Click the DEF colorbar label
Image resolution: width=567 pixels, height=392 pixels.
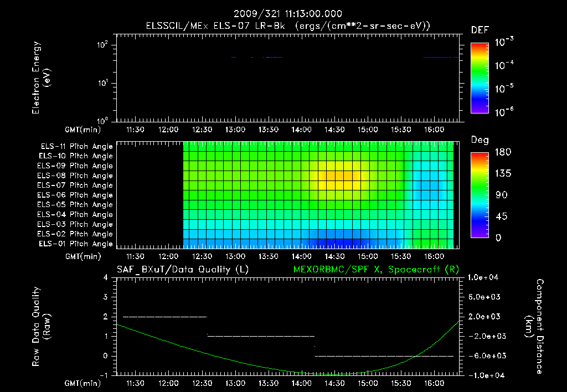(x=480, y=30)
